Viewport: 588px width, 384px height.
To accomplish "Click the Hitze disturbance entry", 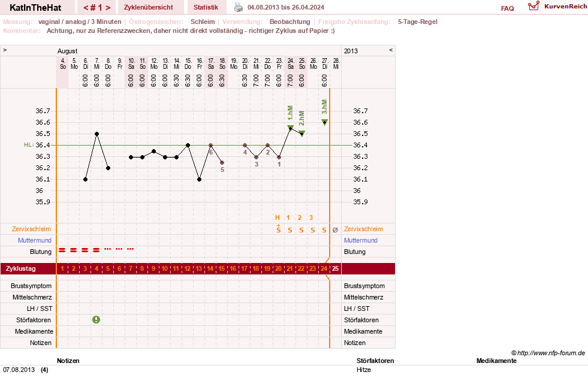I will coord(364,370).
